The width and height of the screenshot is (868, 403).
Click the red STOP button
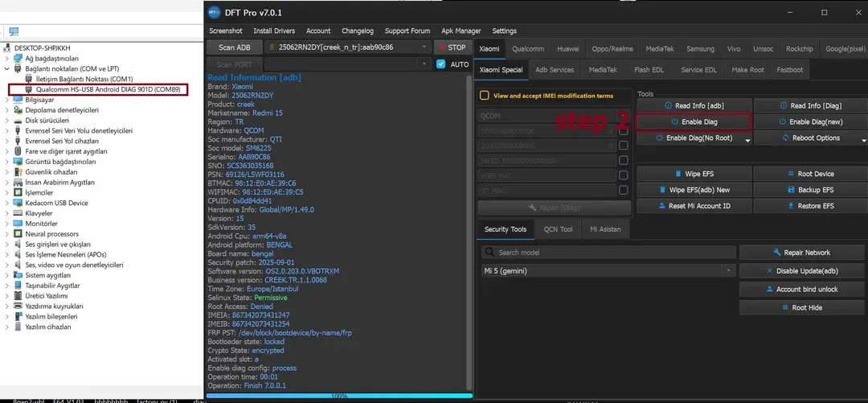click(452, 47)
